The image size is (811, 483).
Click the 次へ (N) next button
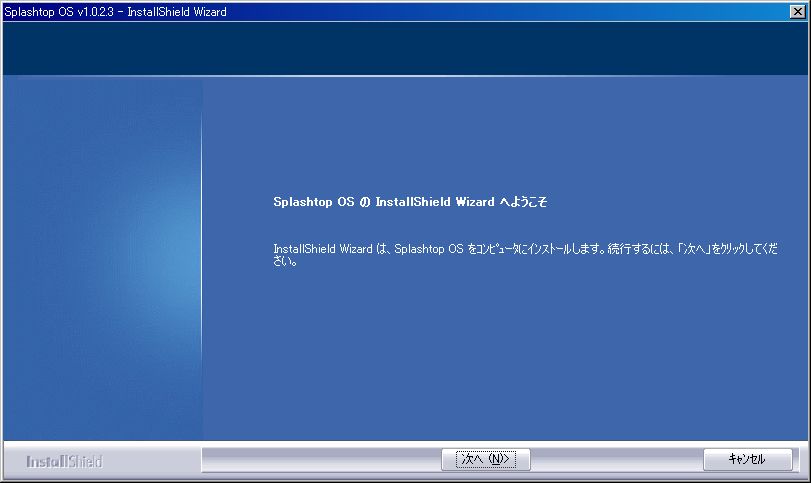click(486, 459)
